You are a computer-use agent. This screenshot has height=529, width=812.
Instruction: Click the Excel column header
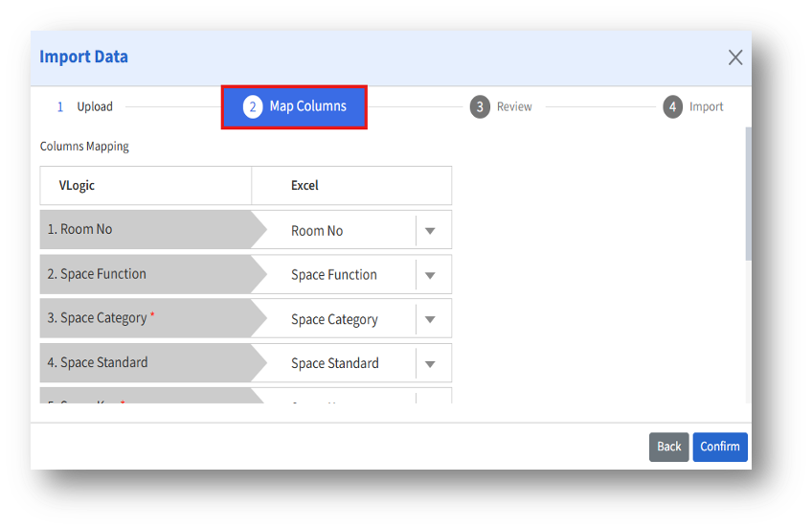click(304, 186)
